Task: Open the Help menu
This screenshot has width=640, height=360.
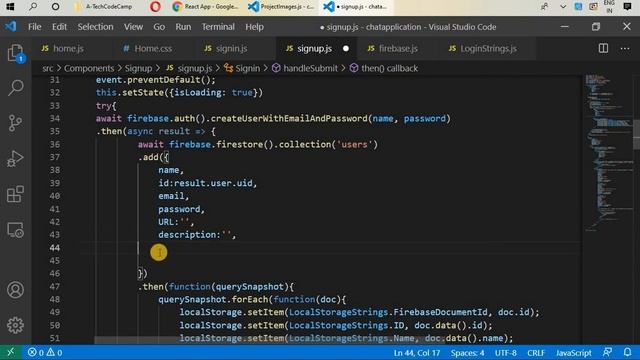Action: [254, 27]
